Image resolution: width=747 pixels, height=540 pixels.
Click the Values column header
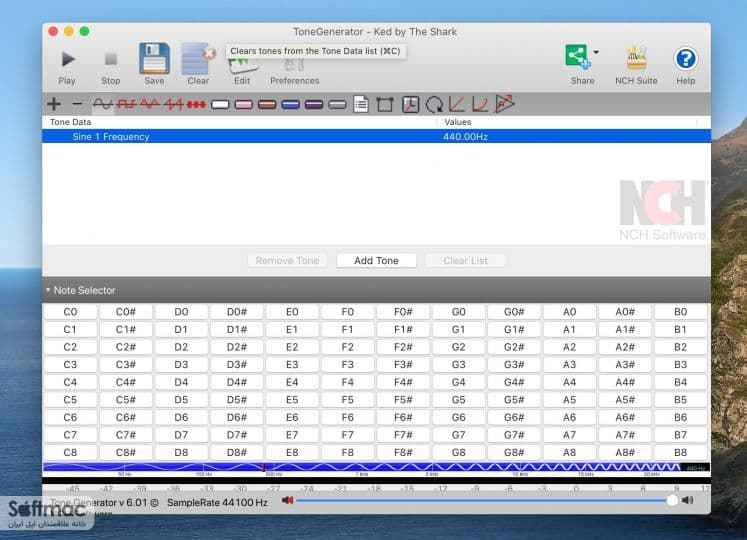click(458, 122)
